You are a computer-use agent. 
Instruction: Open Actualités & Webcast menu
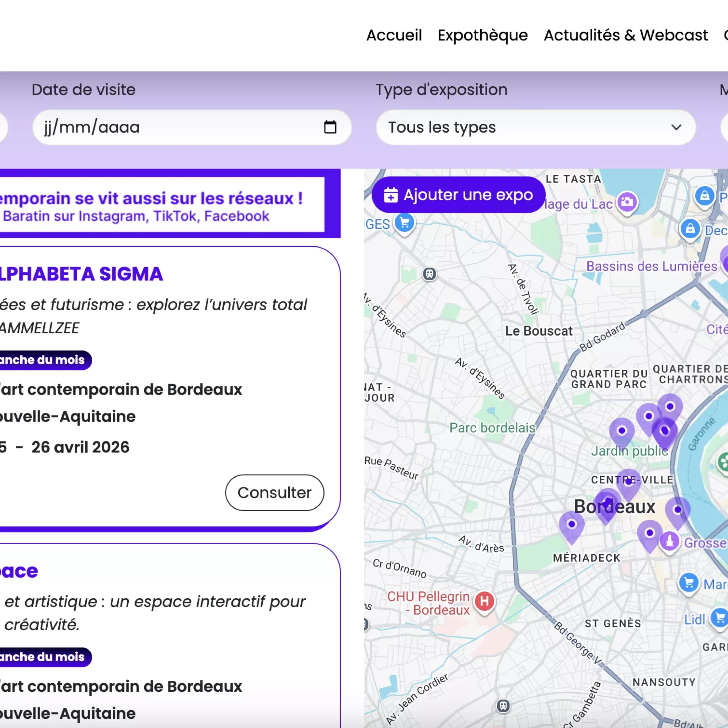(x=626, y=35)
